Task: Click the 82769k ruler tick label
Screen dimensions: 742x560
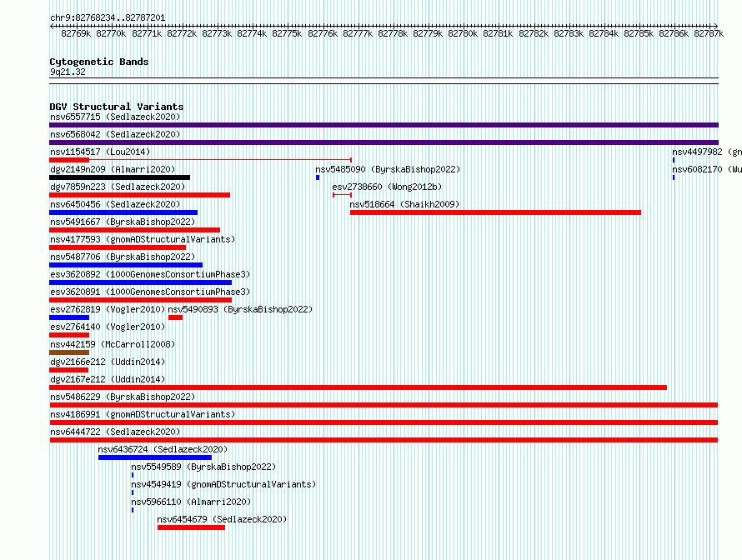Action: click(x=76, y=33)
